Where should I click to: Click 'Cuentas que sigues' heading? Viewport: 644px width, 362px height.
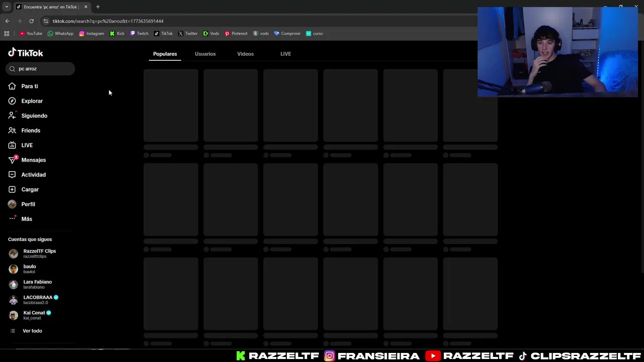tap(30, 239)
